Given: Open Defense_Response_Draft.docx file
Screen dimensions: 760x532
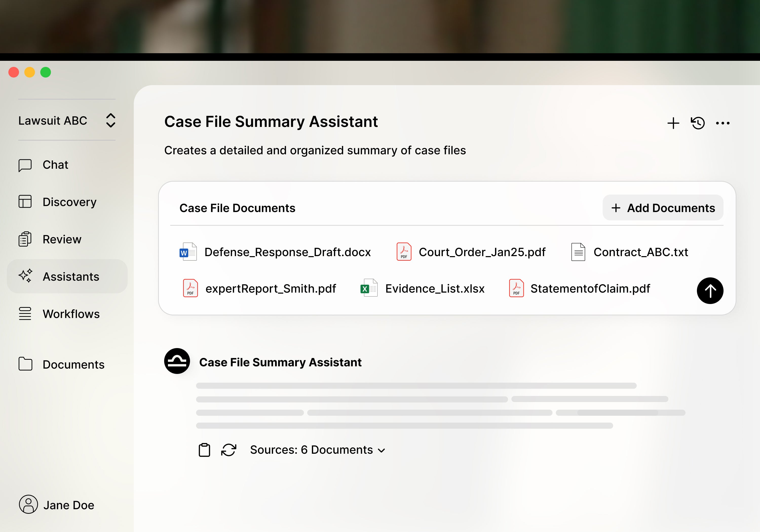Looking at the screenshot, I should click(287, 252).
